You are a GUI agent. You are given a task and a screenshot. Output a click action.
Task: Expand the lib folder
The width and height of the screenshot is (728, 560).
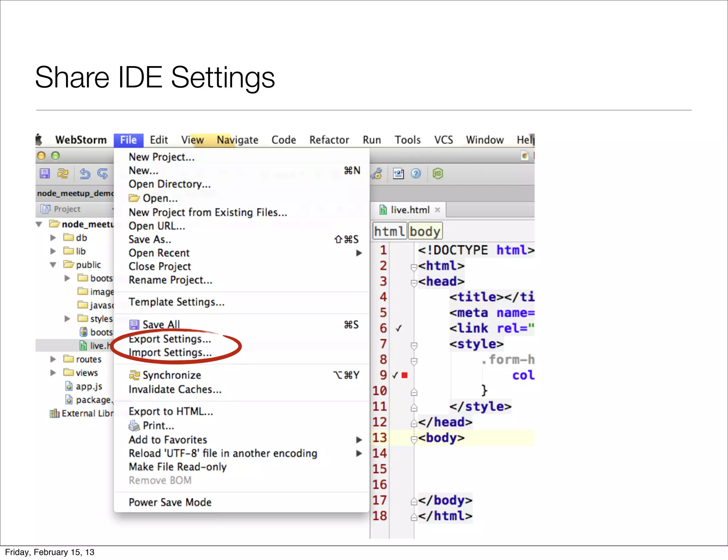coord(53,251)
